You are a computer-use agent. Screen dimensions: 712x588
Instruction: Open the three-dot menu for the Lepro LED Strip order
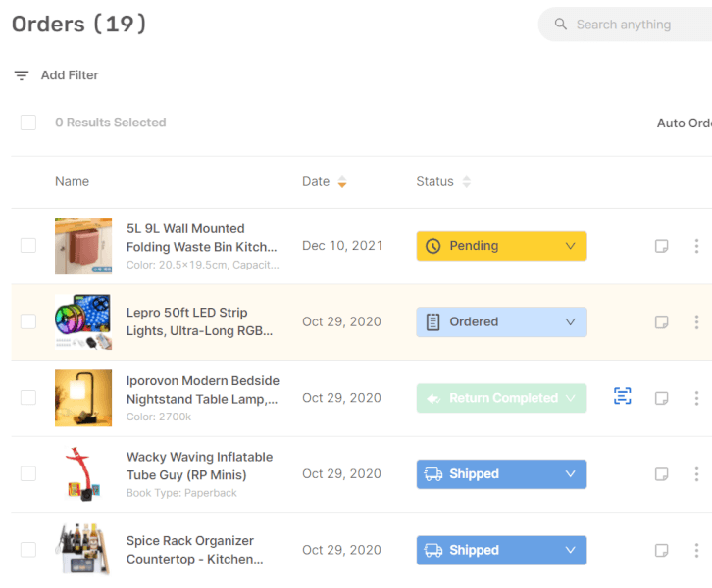click(696, 321)
